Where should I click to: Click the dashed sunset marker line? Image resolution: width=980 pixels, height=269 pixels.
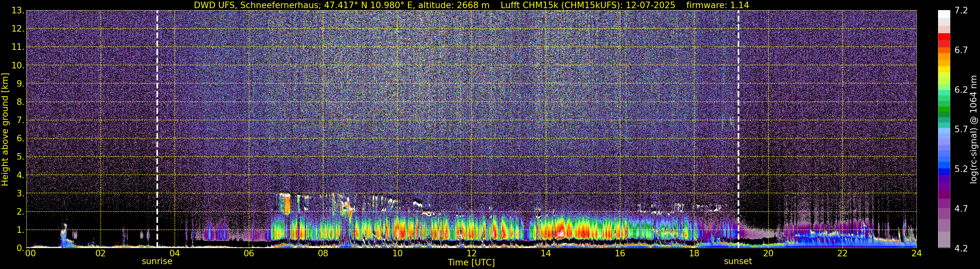click(738, 129)
